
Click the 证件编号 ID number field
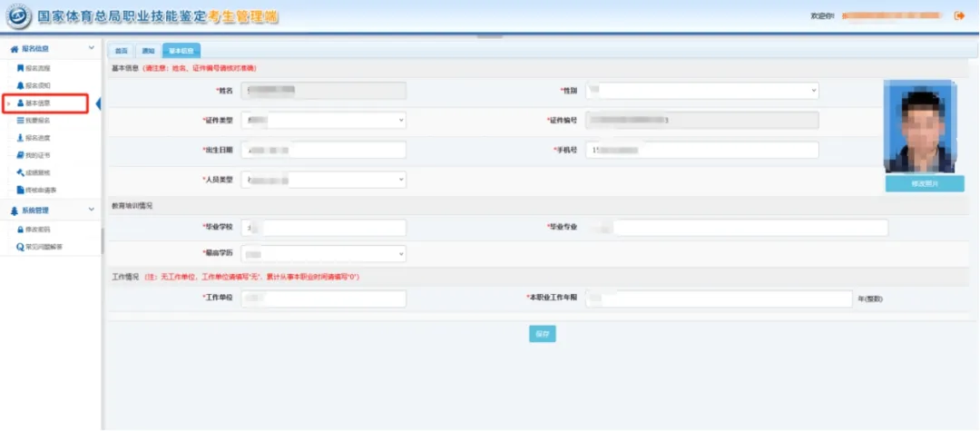pos(701,120)
